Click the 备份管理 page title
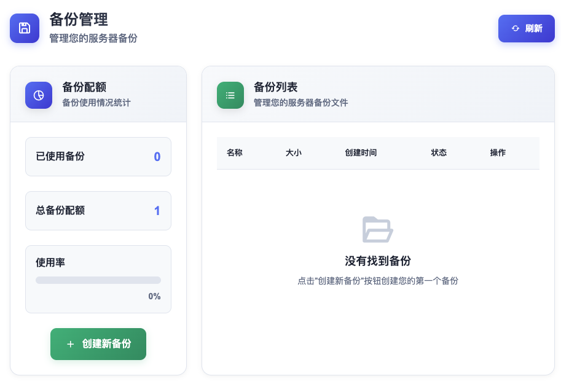This screenshot has height=392, width=561. coord(79,20)
